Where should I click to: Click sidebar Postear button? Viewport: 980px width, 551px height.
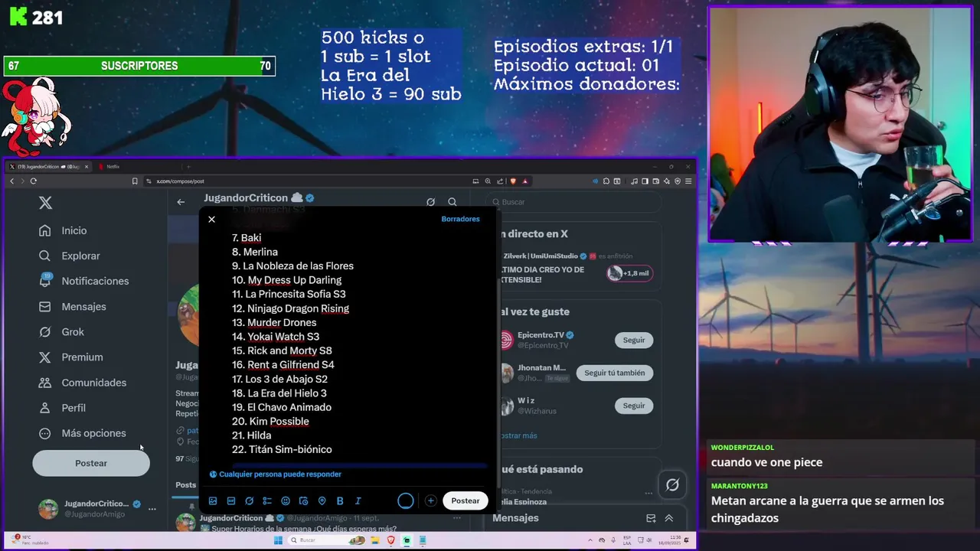(x=91, y=463)
